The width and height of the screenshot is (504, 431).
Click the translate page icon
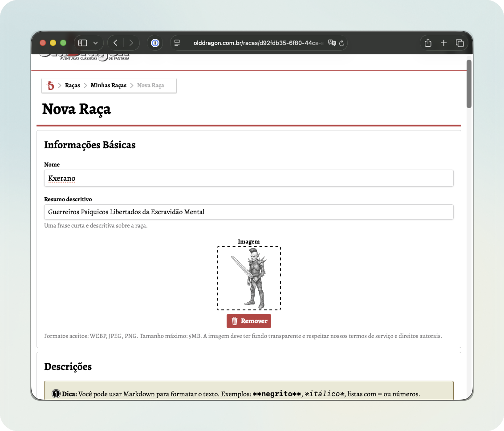tap(331, 43)
